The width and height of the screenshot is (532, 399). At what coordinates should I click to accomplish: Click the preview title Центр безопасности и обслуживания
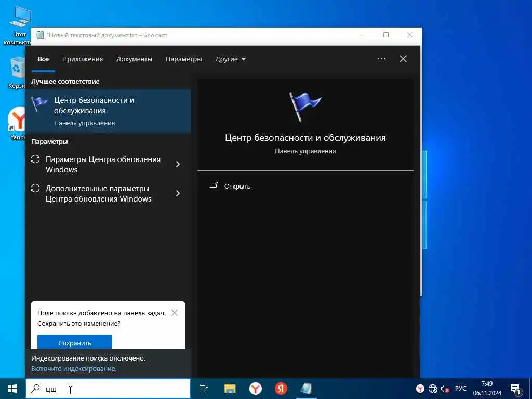click(x=305, y=138)
